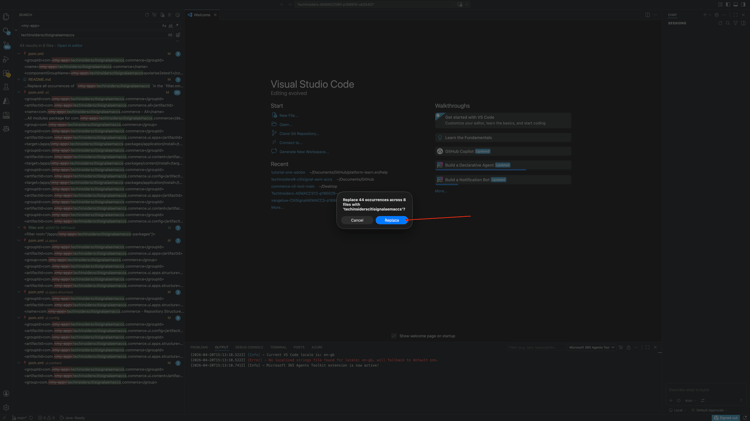Switch to the Azure panel tab
The height and width of the screenshot is (421, 750).
(x=317, y=347)
